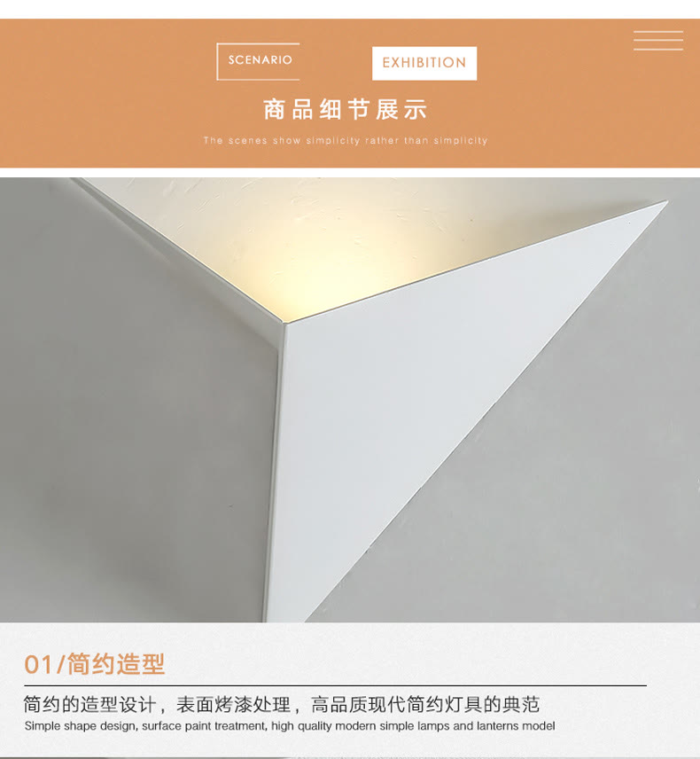Click the 01/简约造型 orange heading
Viewport: 700px width, 759px height.
95,663
